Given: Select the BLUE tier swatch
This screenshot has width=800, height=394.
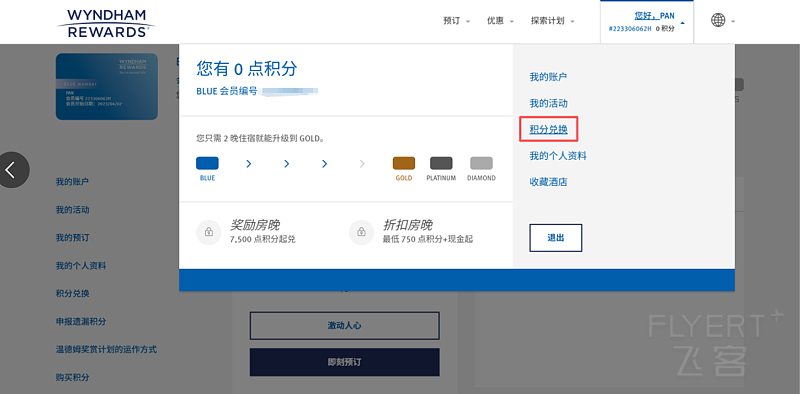Looking at the screenshot, I should [207, 163].
